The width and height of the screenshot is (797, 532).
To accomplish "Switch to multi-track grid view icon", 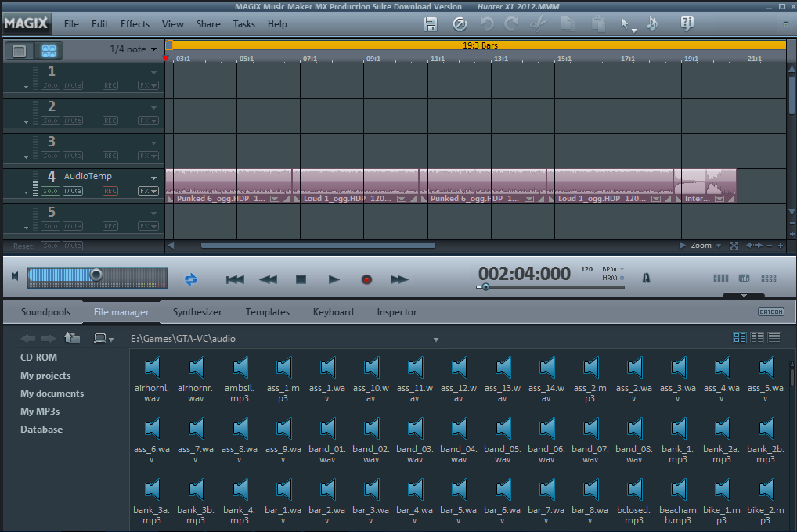I will click(49, 51).
